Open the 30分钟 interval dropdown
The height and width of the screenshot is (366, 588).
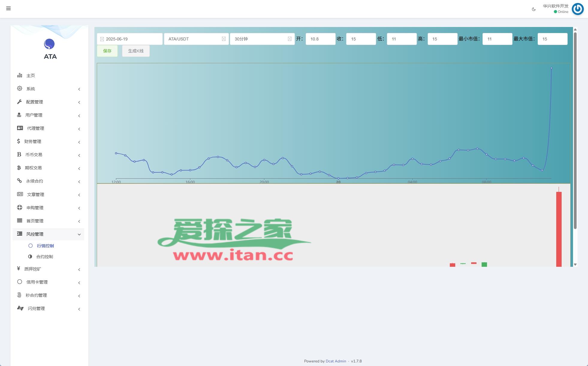click(x=262, y=39)
